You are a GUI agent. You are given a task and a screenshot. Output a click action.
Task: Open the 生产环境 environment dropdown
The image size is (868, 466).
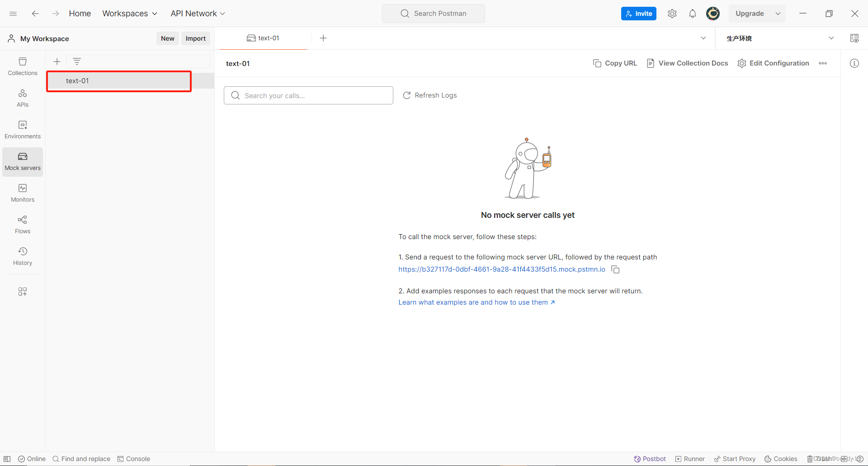tap(780, 38)
